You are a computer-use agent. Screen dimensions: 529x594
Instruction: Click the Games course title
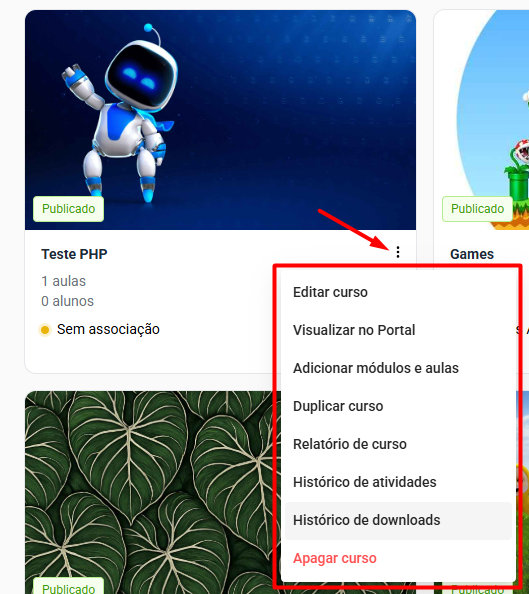(x=472, y=254)
